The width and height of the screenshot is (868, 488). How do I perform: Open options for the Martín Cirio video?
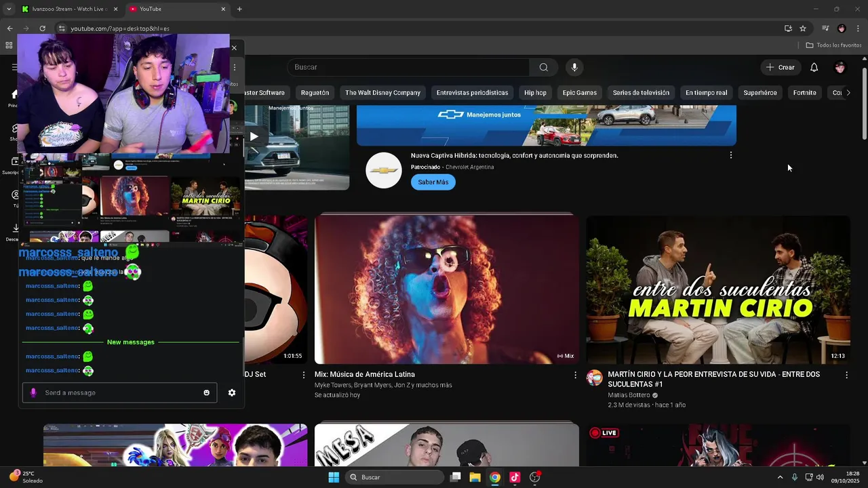pyautogui.click(x=846, y=375)
